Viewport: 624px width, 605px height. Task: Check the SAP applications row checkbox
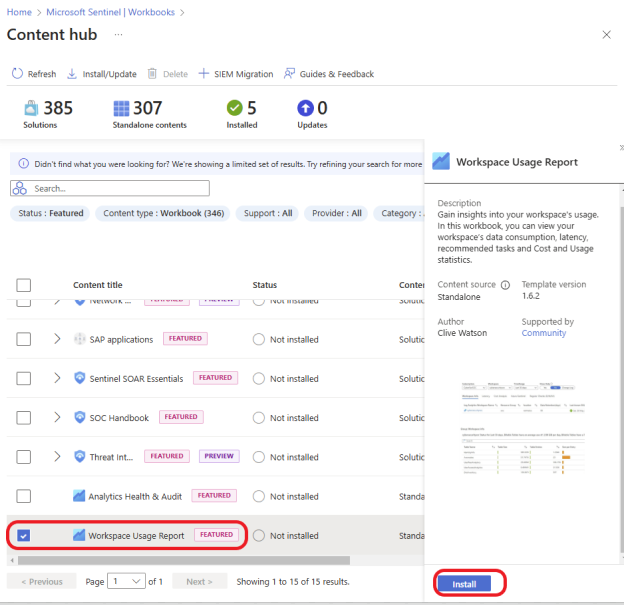click(x=23, y=339)
